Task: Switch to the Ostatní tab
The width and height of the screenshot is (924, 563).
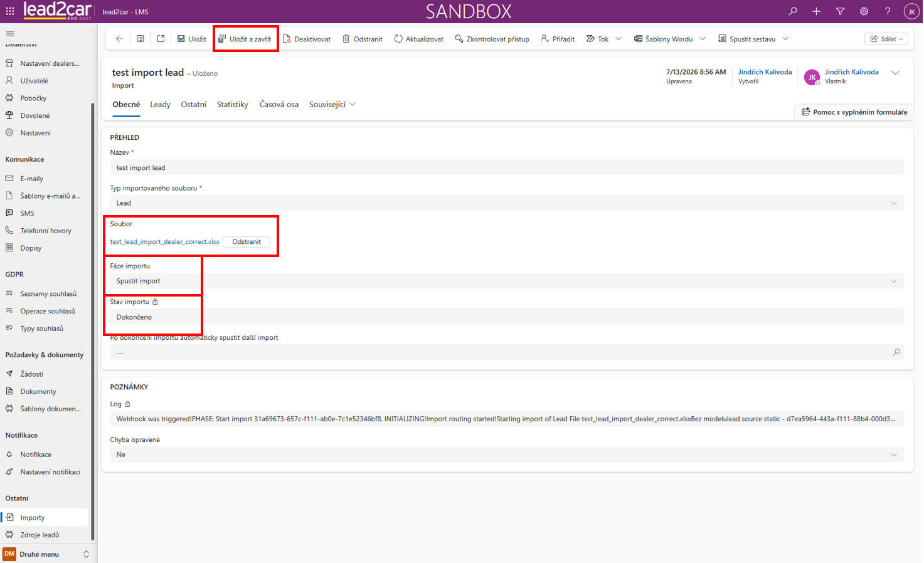Action: 193,105
